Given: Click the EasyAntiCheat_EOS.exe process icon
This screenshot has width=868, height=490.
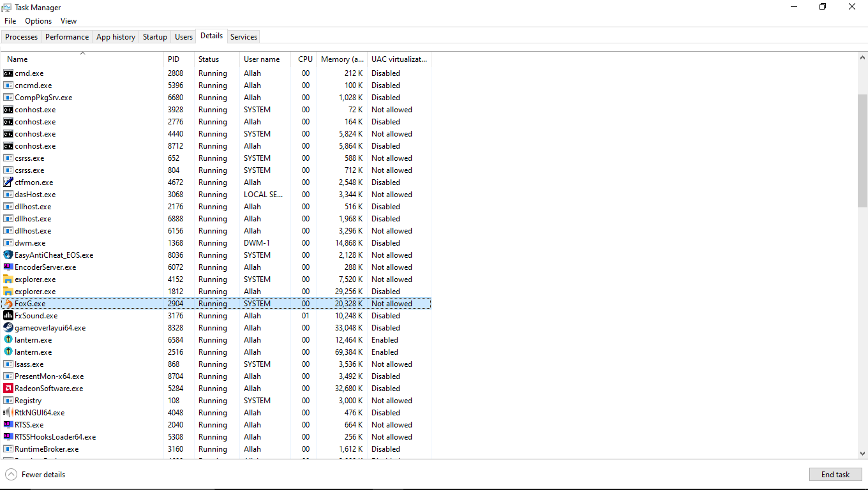Looking at the screenshot, I should click(8, 255).
